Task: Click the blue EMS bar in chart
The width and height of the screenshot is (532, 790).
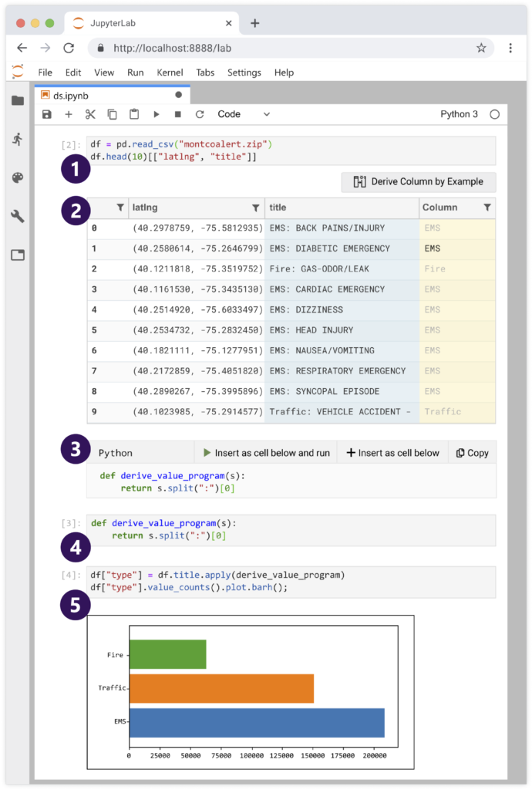Action: click(256, 723)
